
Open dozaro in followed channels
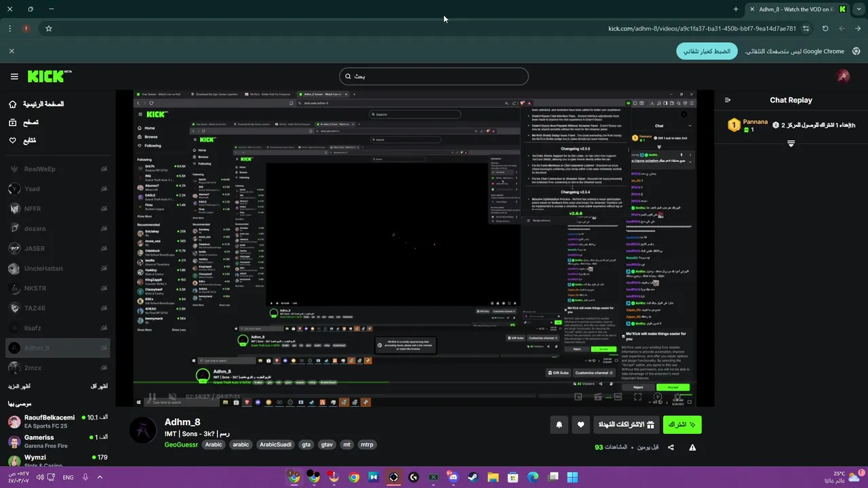58,228
